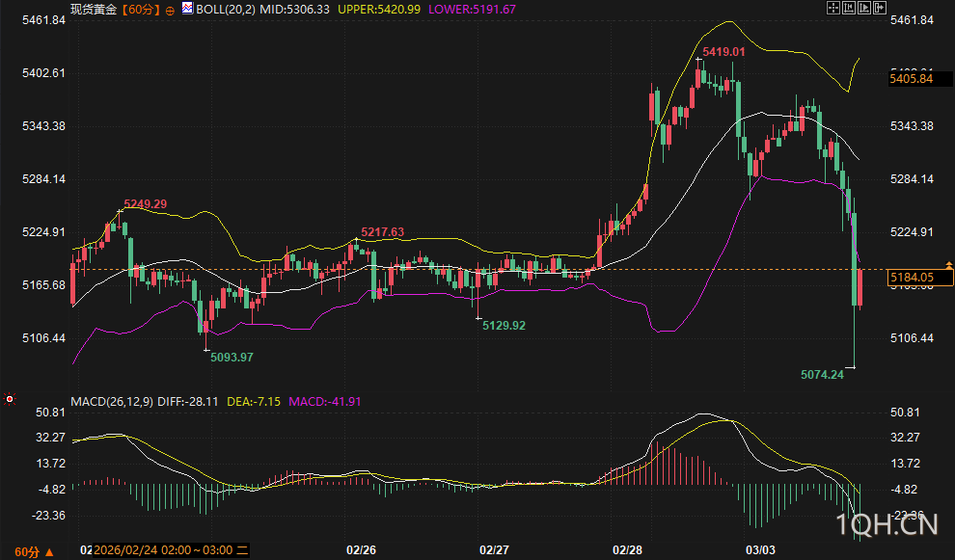Screen dimensions: 955x560
Task: Click the 5419.01 high price marker
Action: (x=723, y=52)
